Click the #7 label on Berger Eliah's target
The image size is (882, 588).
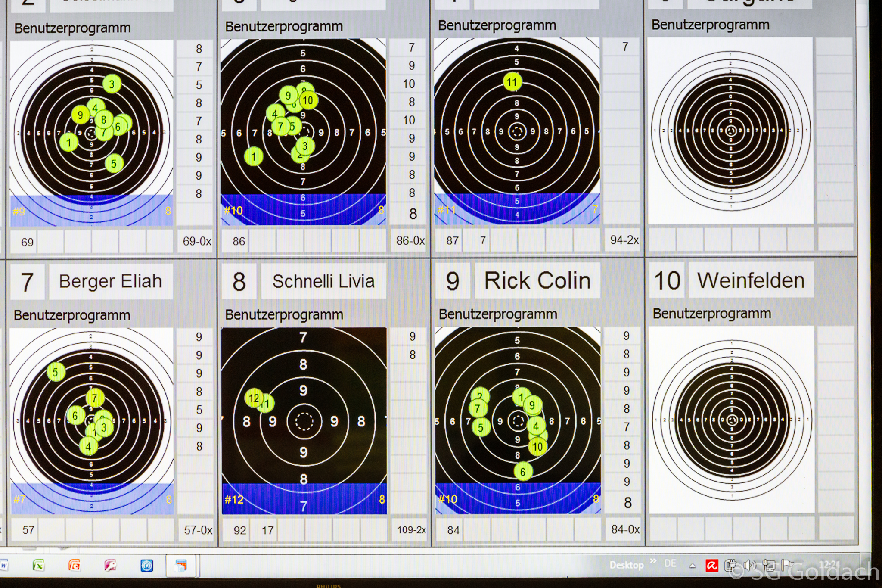click(x=19, y=499)
